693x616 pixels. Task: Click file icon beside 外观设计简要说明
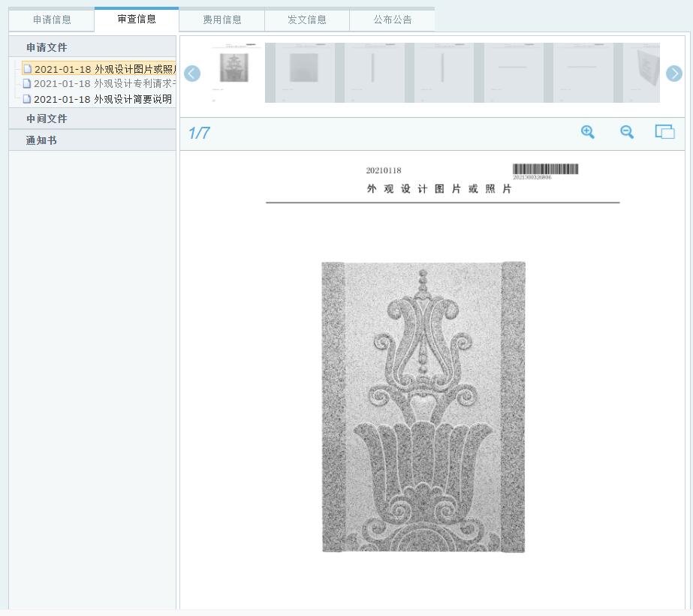(27, 99)
